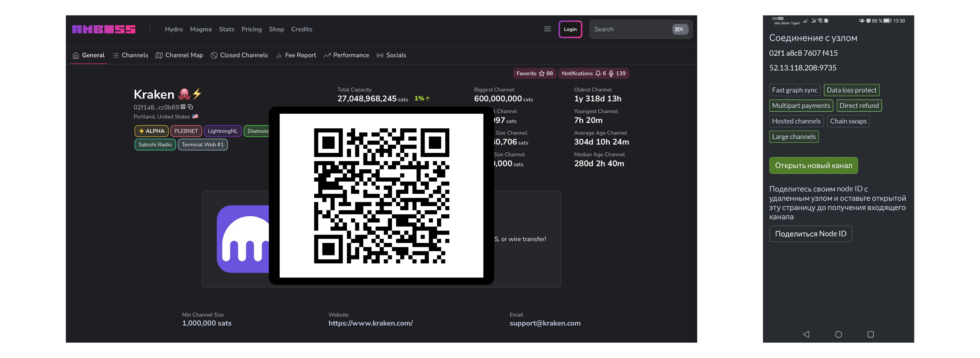Go to Magma in top navigation
980x358 pixels.
click(x=200, y=29)
